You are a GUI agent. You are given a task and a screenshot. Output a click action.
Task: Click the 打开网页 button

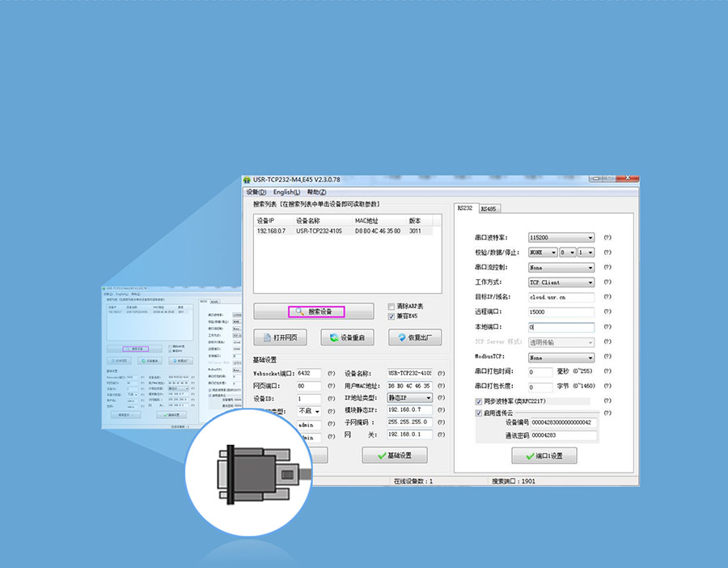(x=280, y=337)
